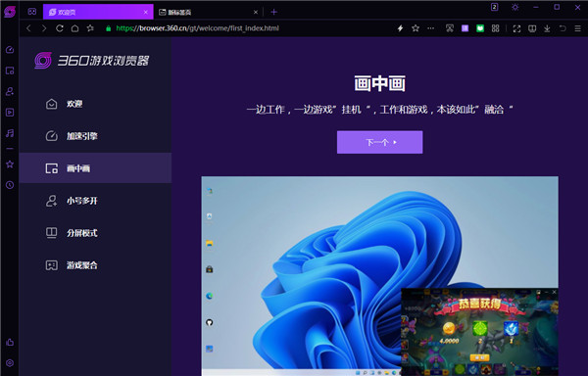Switch to the 新标签页 tab
The image size is (588, 376).
point(209,12)
